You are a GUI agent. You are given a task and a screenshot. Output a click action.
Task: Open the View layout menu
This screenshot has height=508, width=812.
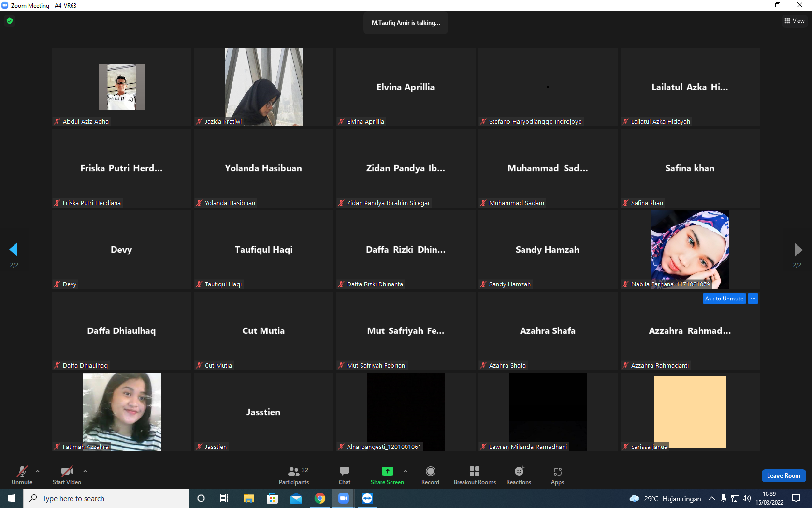click(x=795, y=21)
